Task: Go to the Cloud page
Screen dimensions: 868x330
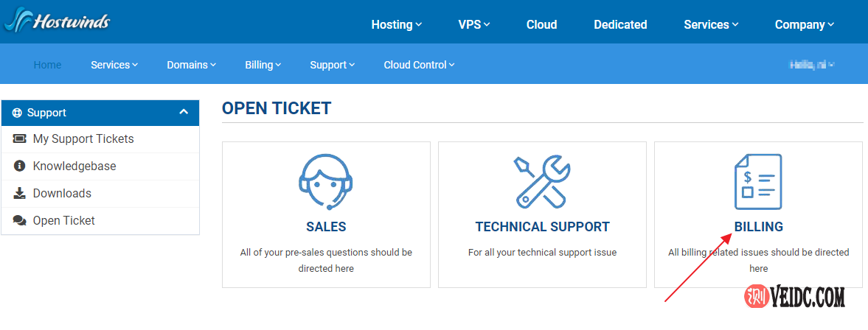Action: (541, 24)
